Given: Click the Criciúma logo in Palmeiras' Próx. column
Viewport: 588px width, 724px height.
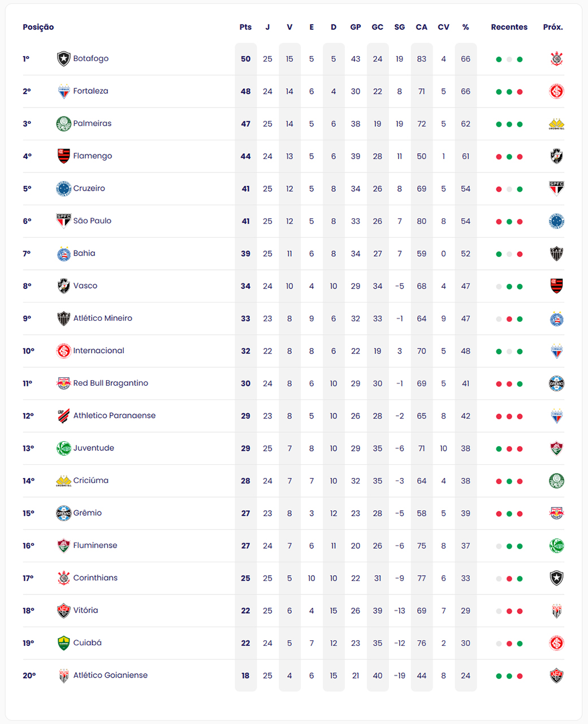Looking at the screenshot, I should click(556, 124).
